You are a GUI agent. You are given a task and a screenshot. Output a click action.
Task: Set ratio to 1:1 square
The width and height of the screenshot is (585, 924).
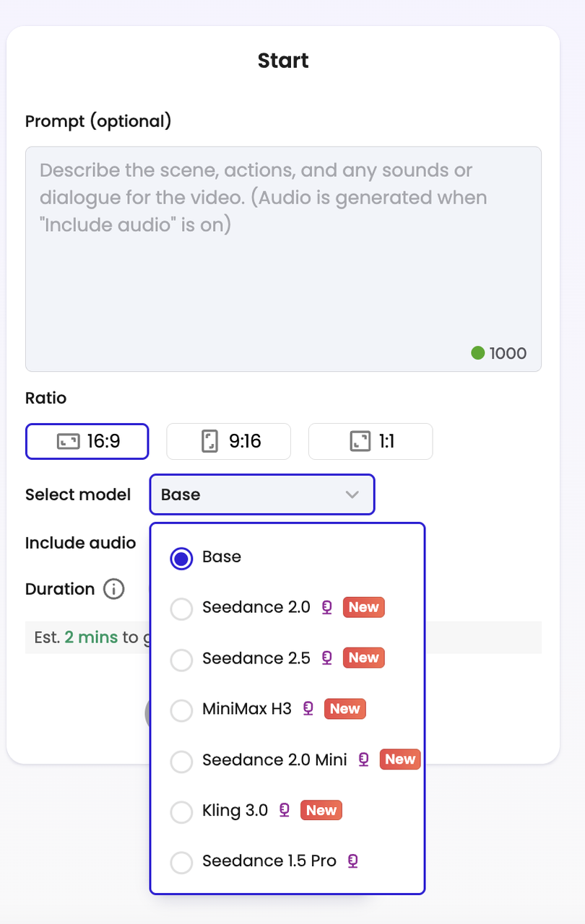pos(370,441)
